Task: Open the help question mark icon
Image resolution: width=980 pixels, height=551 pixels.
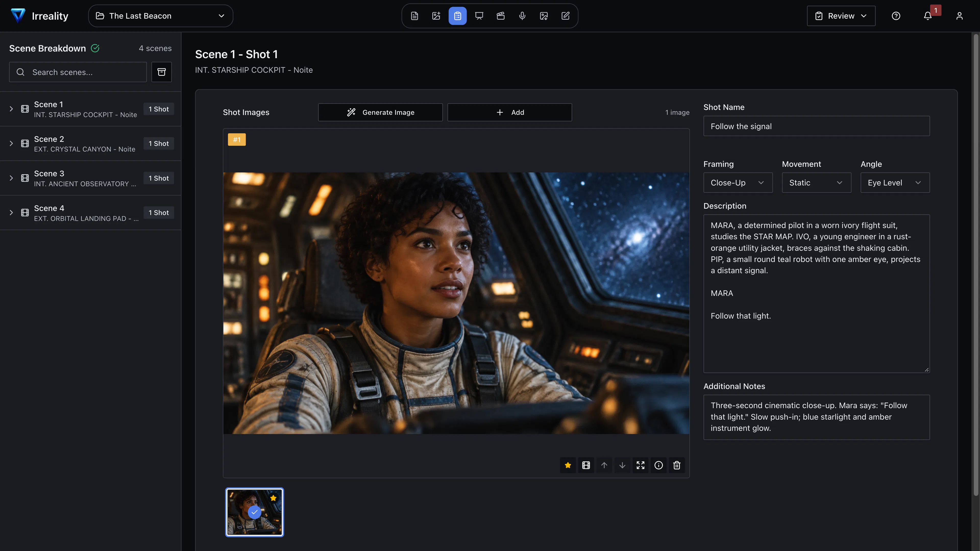Action: point(896,16)
